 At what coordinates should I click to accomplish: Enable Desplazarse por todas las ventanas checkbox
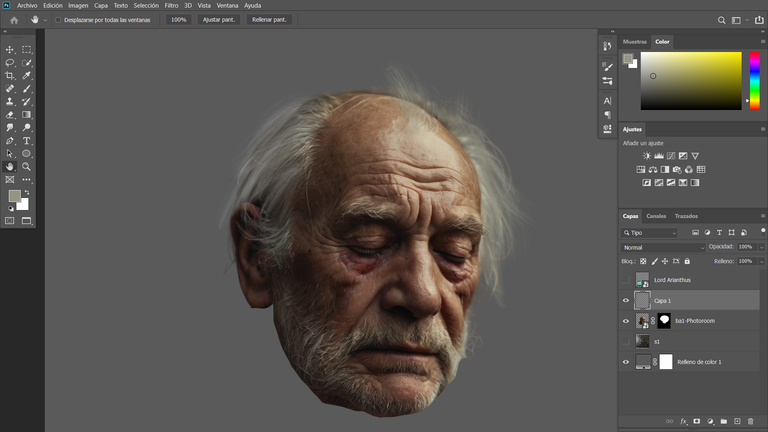click(58, 20)
